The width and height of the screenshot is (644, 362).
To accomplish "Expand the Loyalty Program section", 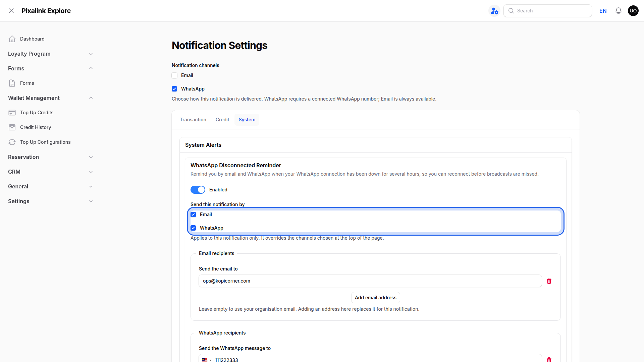I will pyautogui.click(x=50, y=54).
